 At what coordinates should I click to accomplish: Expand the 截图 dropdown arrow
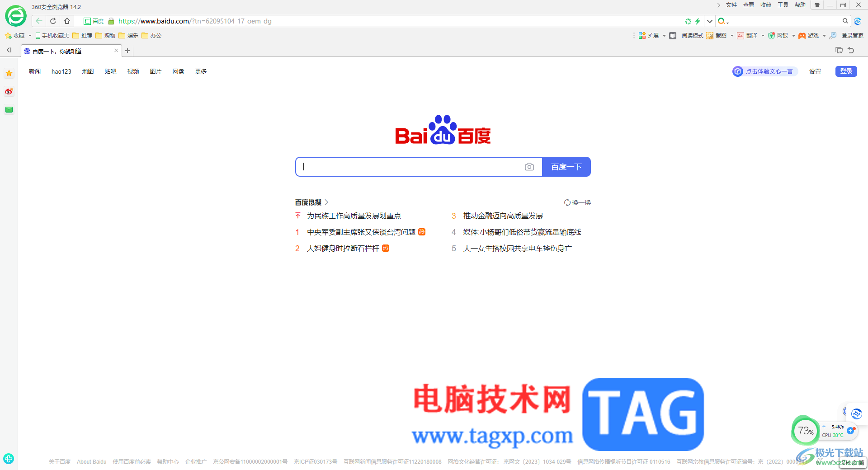click(732, 36)
